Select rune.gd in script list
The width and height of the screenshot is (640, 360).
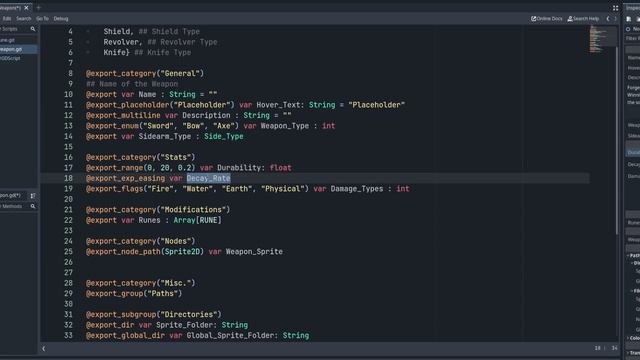coord(19,40)
